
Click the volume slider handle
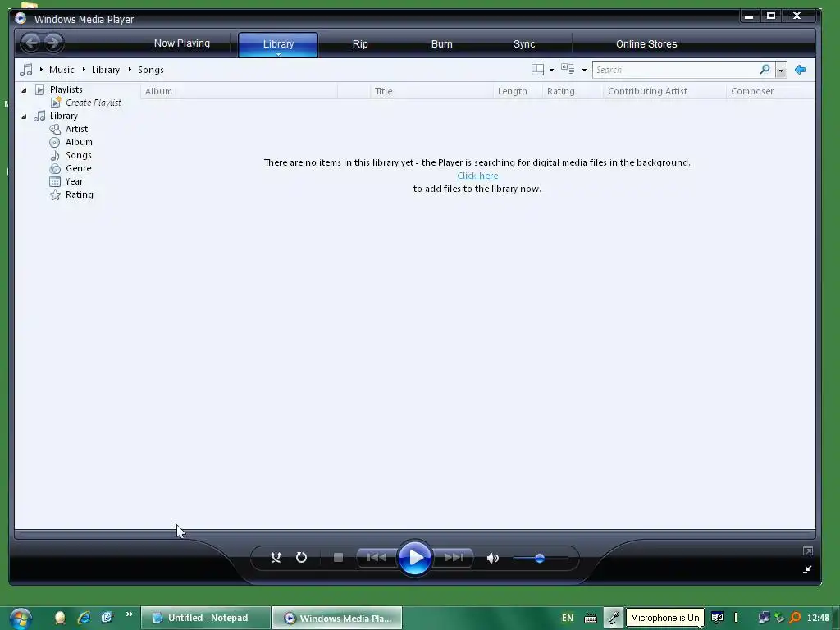click(x=540, y=558)
